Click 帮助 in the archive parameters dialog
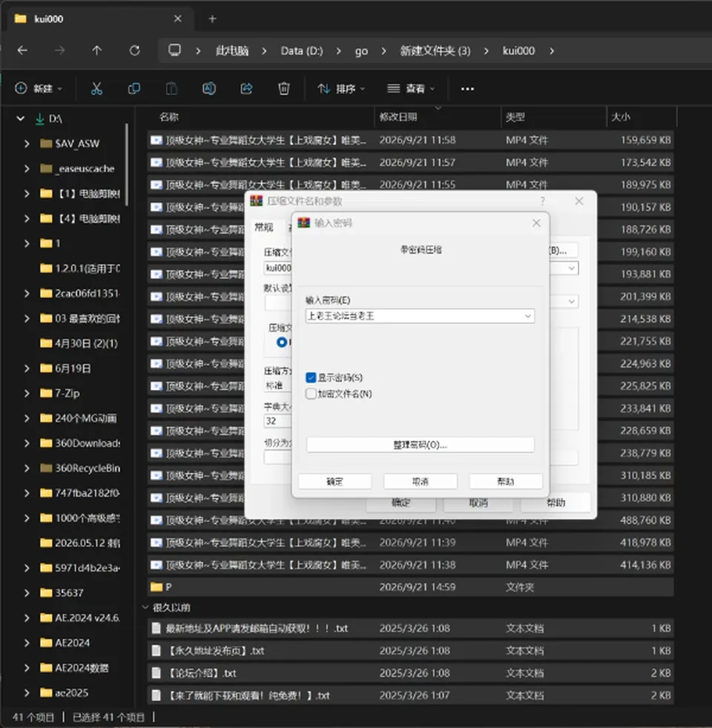The image size is (712, 728). [556, 503]
